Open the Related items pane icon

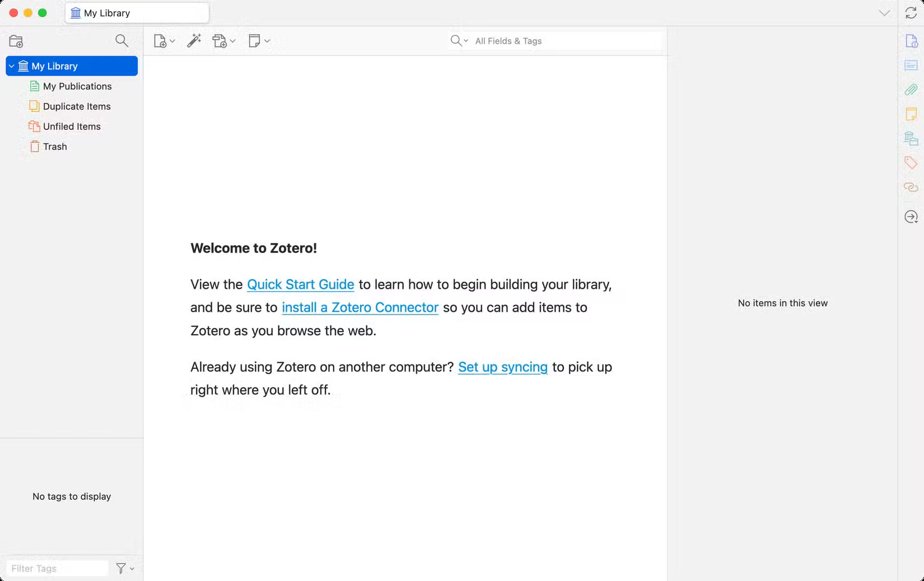click(x=911, y=187)
